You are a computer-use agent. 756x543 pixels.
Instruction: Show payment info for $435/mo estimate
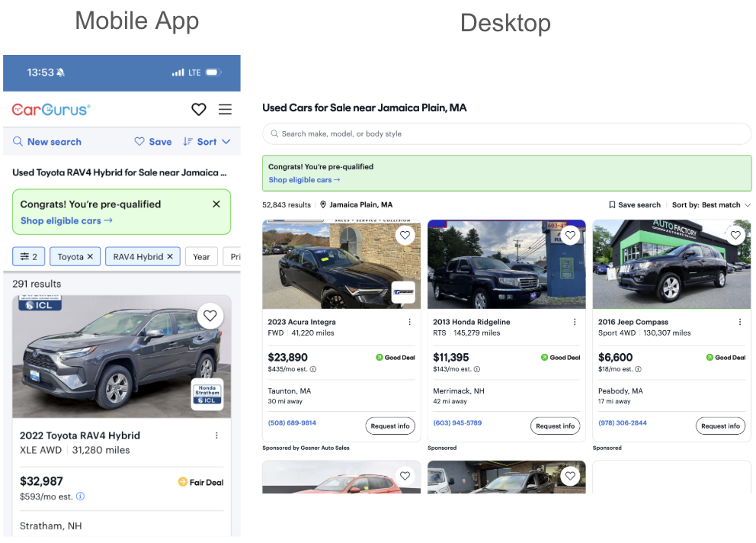313,369
